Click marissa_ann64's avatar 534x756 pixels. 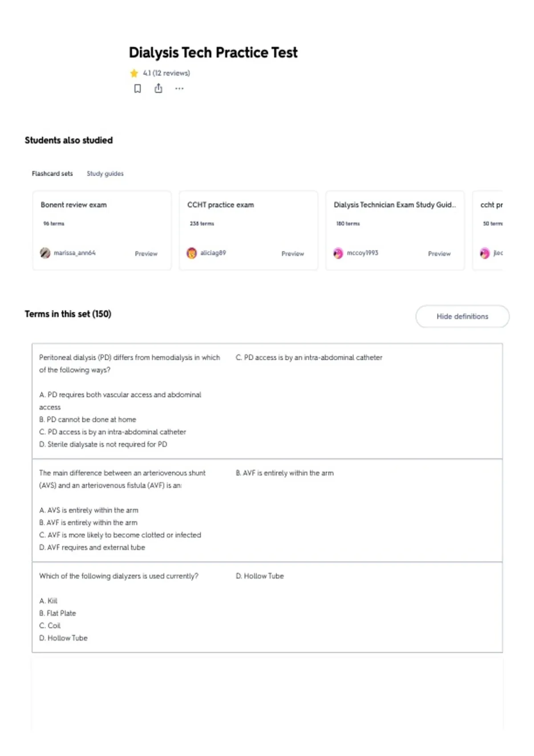[x=45, y=253]
